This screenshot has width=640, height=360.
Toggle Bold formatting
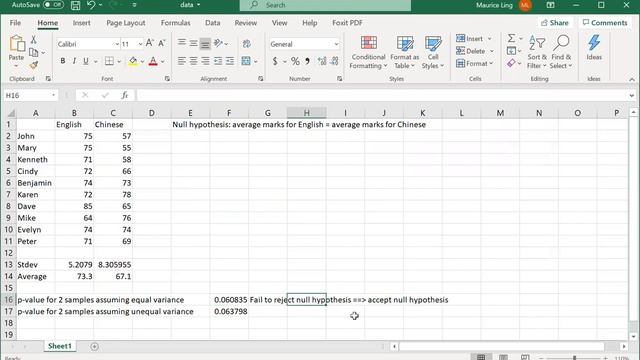pos(62,61)
